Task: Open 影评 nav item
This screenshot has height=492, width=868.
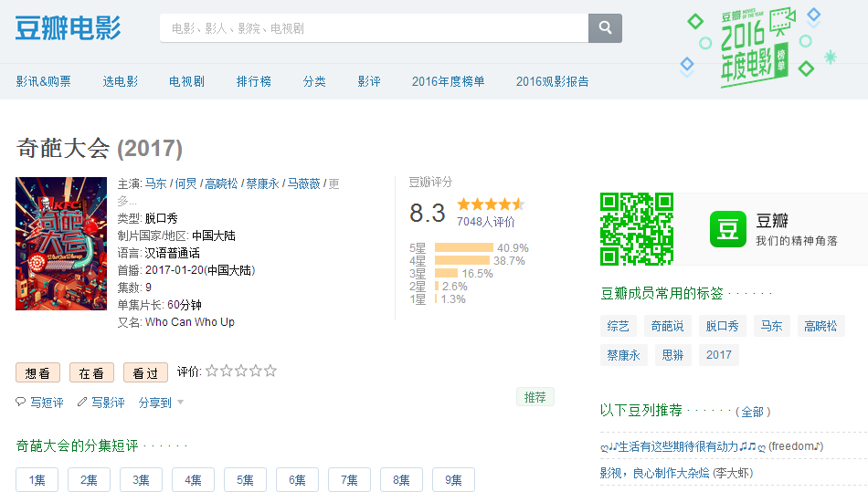Action: [x=369, y=81]
